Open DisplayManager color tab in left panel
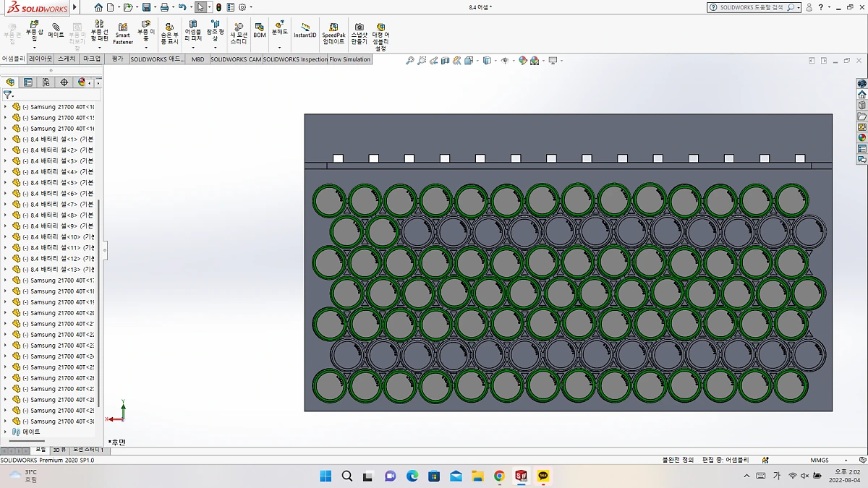 tap(82, 82)
